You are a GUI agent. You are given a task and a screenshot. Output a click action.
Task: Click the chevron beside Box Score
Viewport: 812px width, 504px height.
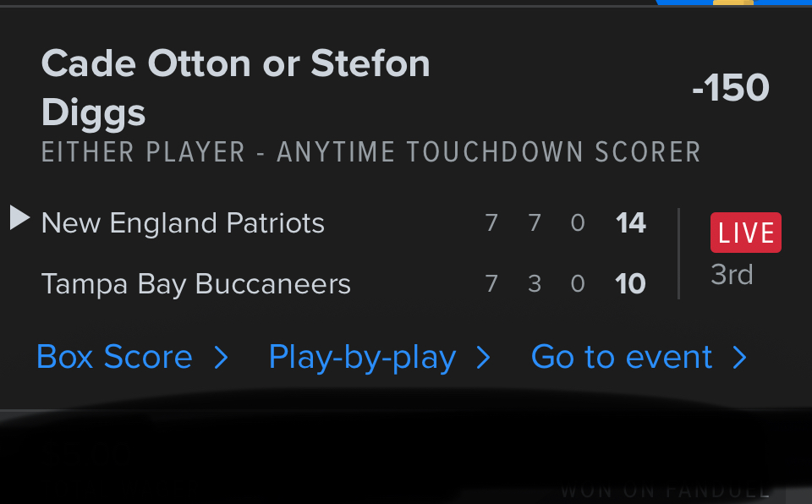(222, 358)
